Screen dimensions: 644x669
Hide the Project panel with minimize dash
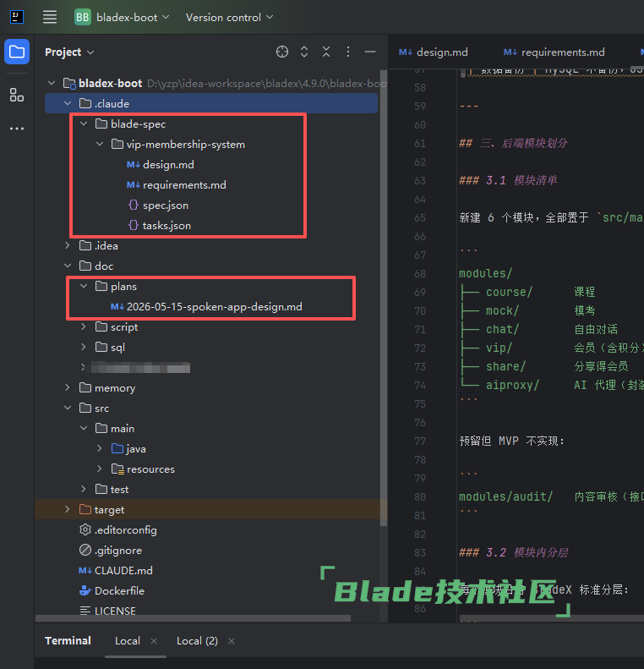[x=370, y=52]
